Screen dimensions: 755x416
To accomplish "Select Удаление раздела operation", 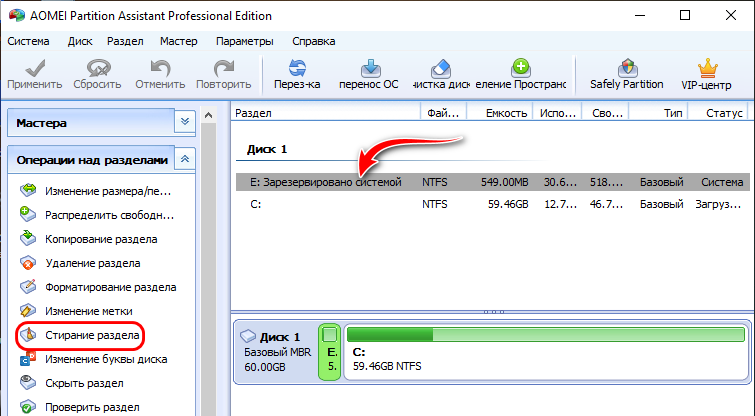I will tap(81, 263).
